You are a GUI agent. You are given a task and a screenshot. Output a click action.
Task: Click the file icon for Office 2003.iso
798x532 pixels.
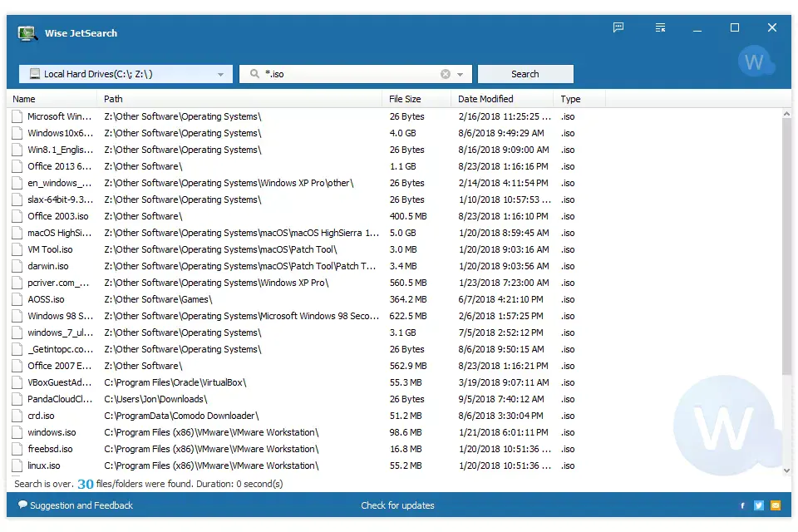(17, 216)
